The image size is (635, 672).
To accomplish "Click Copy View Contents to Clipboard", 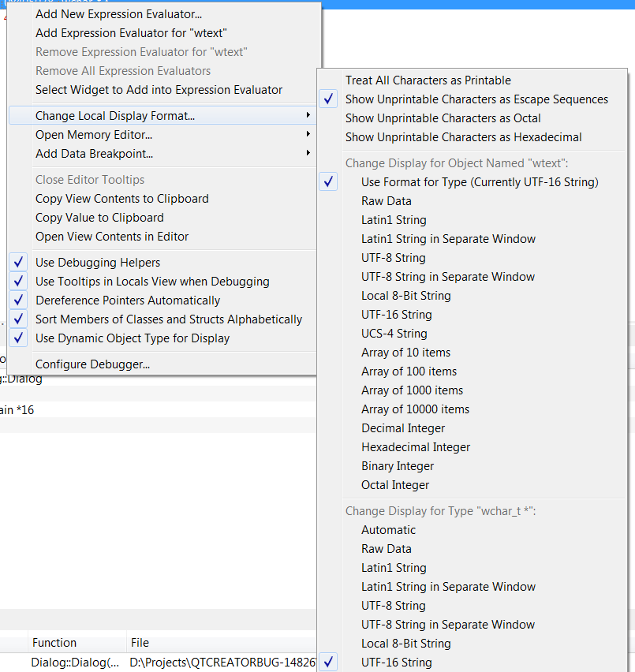I will [121, 199].
